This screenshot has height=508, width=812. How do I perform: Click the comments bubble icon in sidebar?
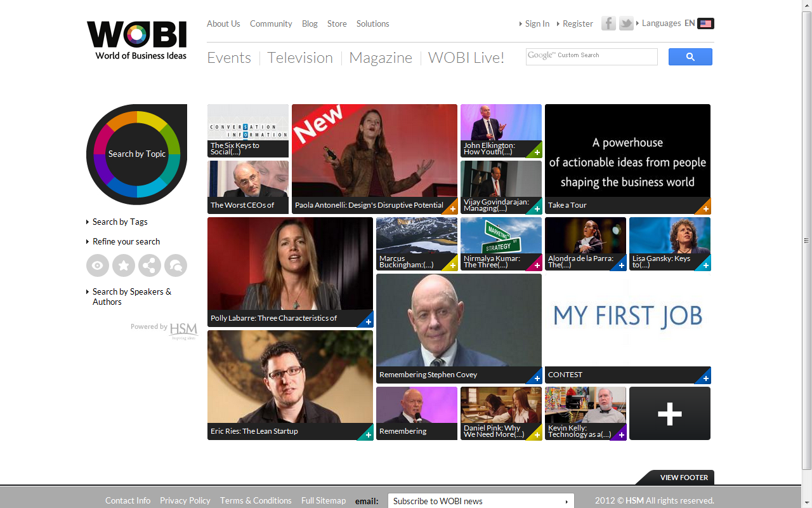click(x=176, y=265)
